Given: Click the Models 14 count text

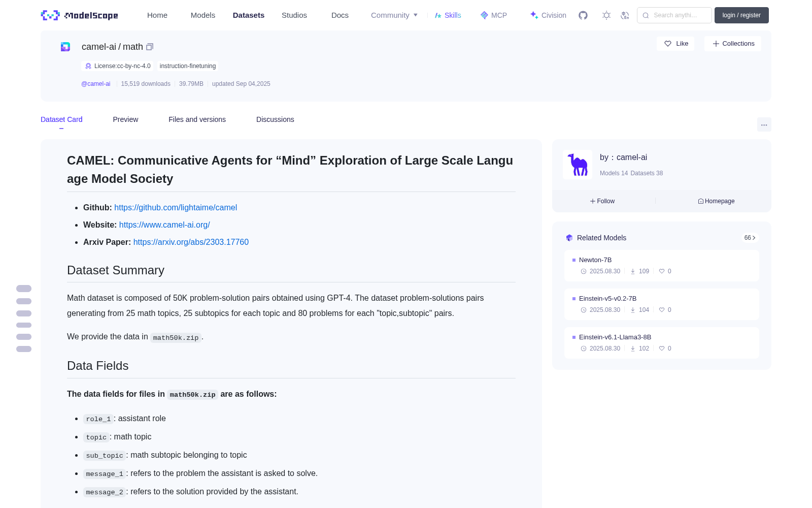Looking at the screenshot, I should click(x=614, y=173).
